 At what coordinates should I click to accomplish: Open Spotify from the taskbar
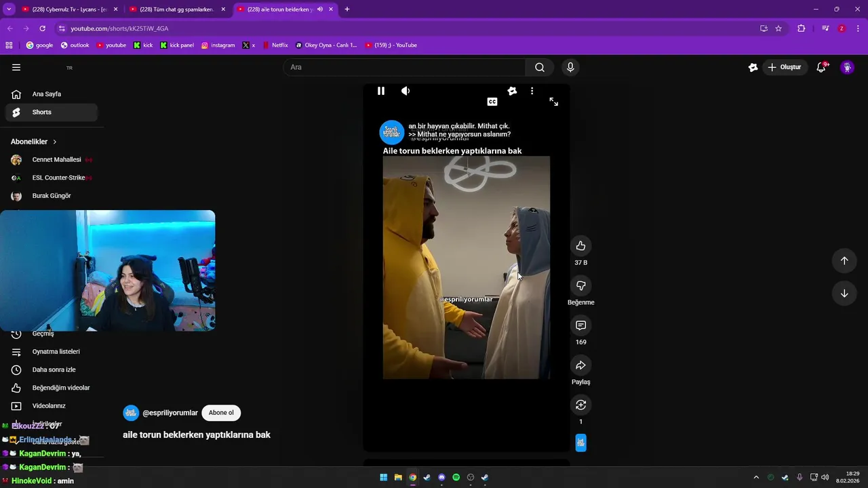tap(456, 478)
